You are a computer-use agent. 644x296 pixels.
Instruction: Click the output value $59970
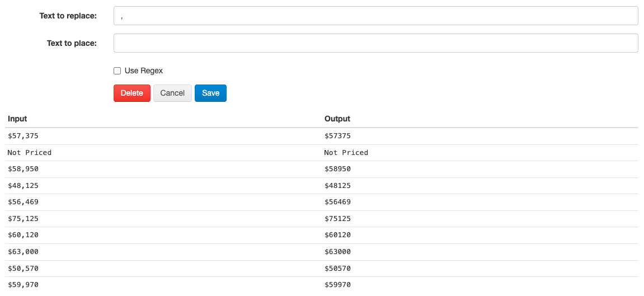(x=337, y=285)
